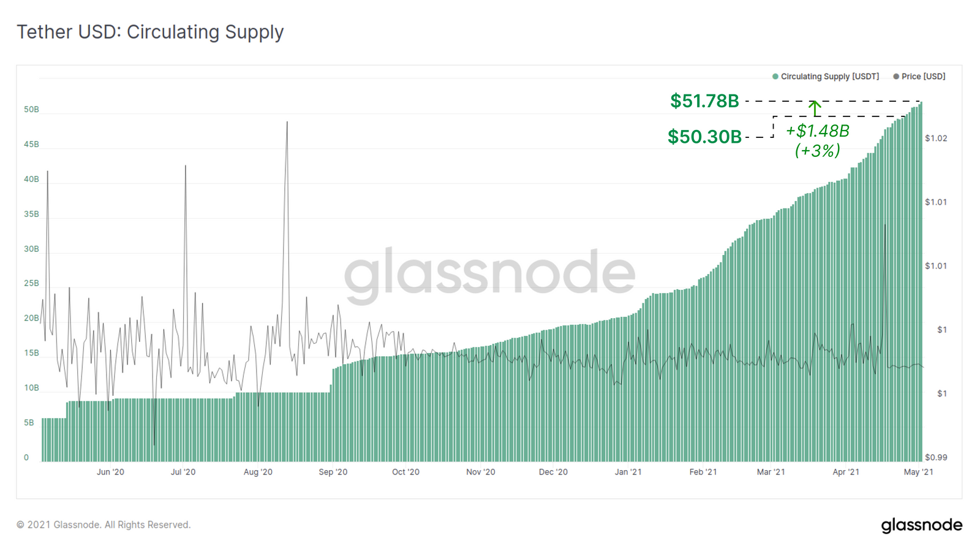Select the Jan '21 x-axis label

(x=628, y=472)
